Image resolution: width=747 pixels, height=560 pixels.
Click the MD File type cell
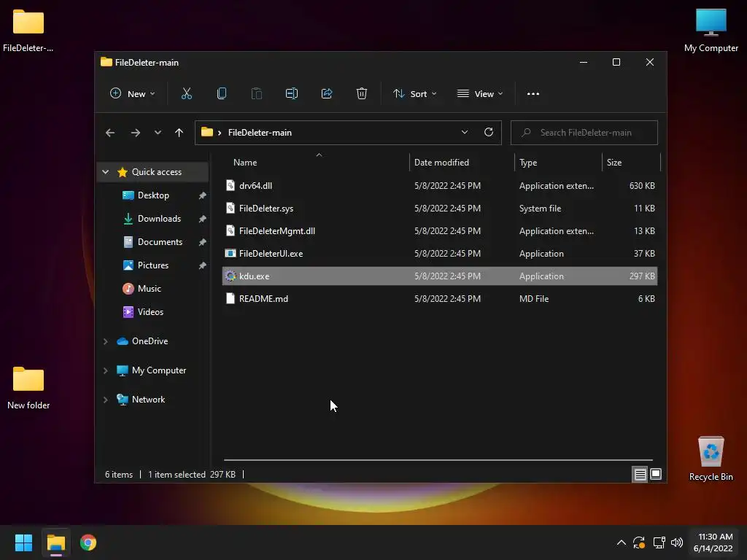pos(533,299)
